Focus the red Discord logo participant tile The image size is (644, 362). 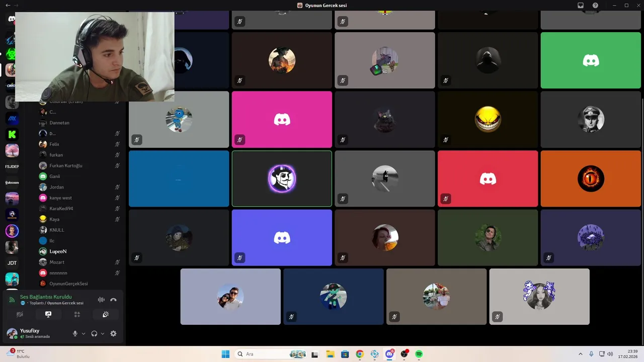pyautogui.click(x=488, y=178)
